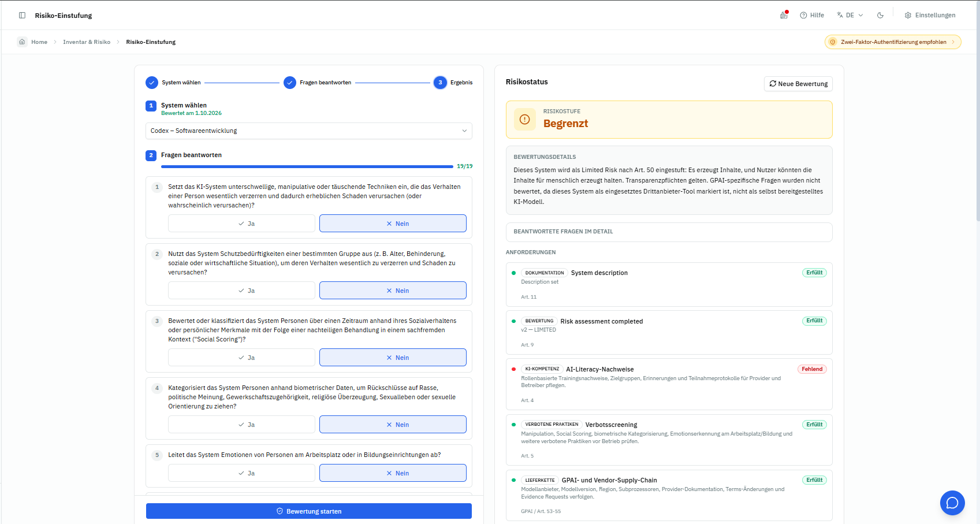This screenshot has height=524, width=980.
Task: Expand Beantwortete Fragen im Detail section
Action: pyautogui.click(x=669, y=232)
